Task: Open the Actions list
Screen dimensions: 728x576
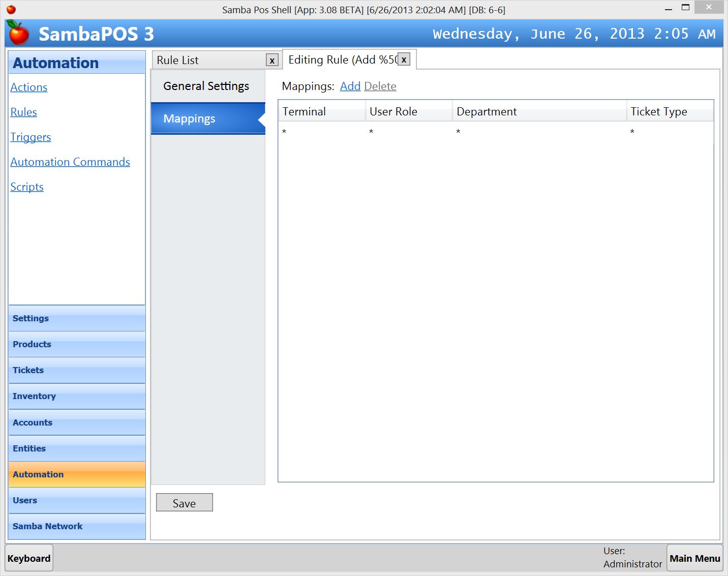Action: tap(29, 87)
